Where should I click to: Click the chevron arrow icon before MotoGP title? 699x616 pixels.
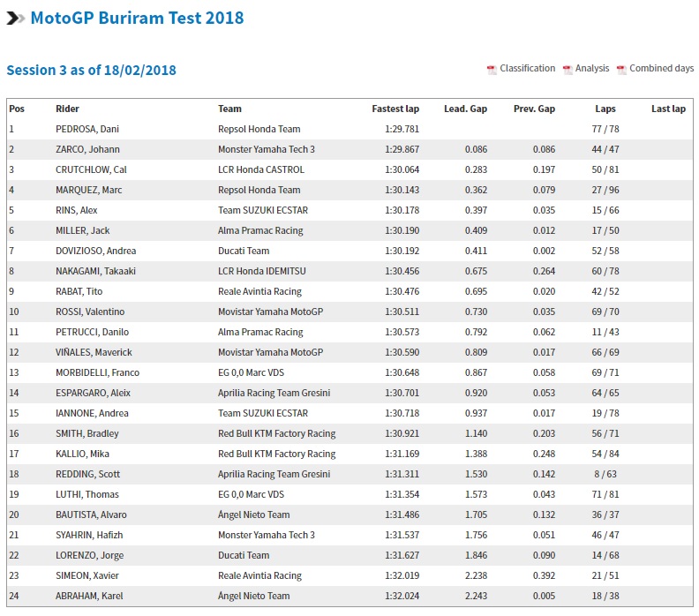(x=16, y=19)
